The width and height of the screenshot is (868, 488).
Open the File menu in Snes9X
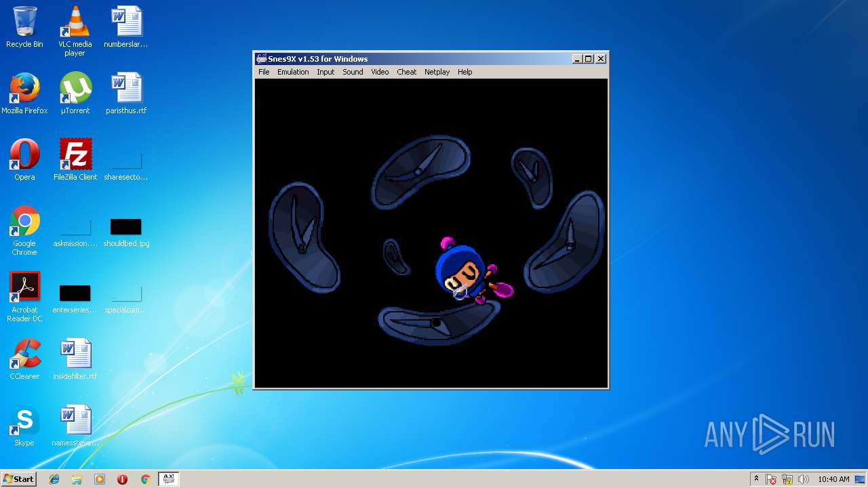(x=264, y=72)
